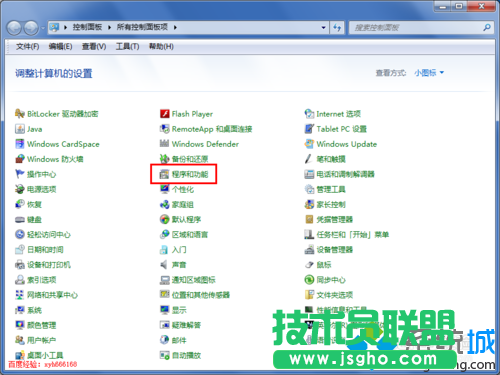This screenshot has height=375, width=500.
Task: Open 声音 speaker icon
Action: tap(165, 265)
